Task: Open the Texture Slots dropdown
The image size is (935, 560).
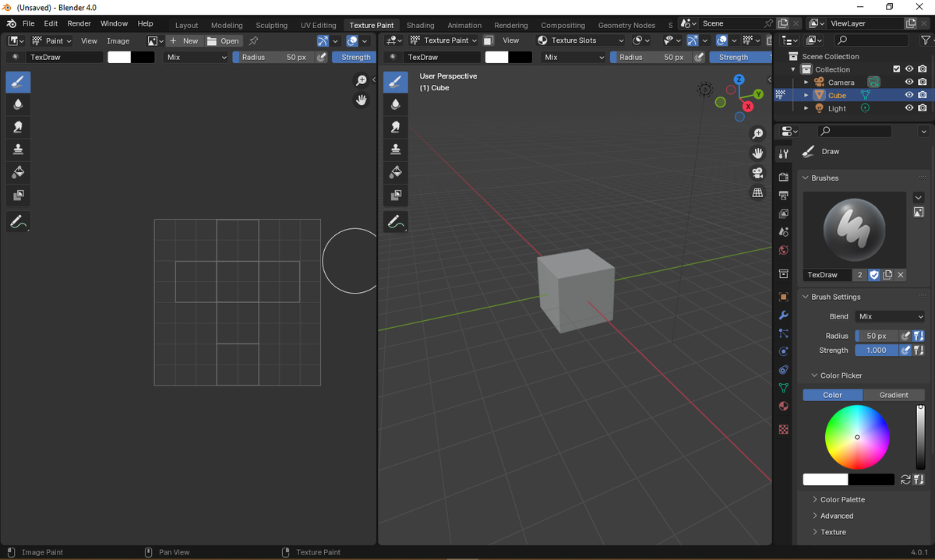Action: click(x=581, y=41)
